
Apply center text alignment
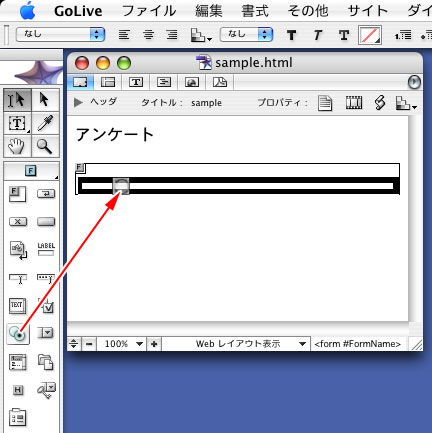coord(149,35)
